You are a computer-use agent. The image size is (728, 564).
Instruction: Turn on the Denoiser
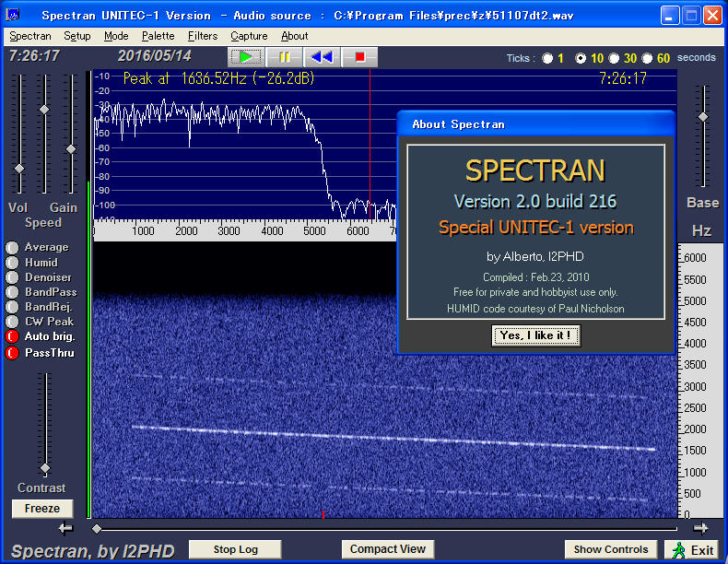(12, 277)
